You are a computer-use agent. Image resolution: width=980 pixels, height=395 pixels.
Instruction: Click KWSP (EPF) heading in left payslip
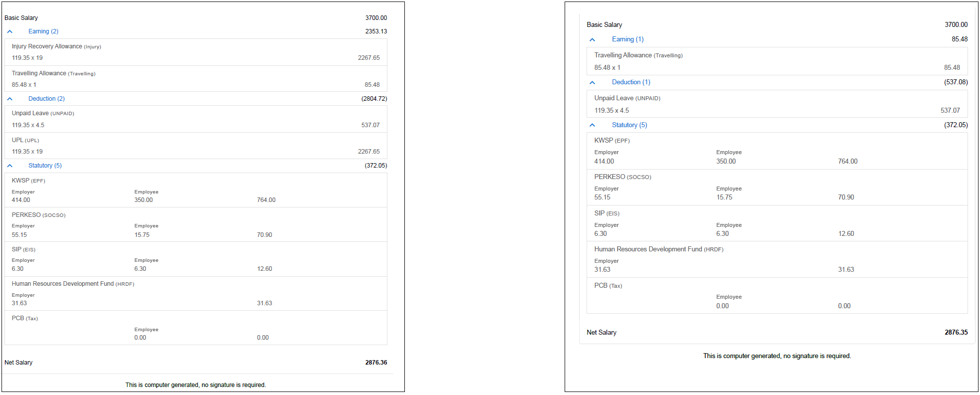coord(28,181)
